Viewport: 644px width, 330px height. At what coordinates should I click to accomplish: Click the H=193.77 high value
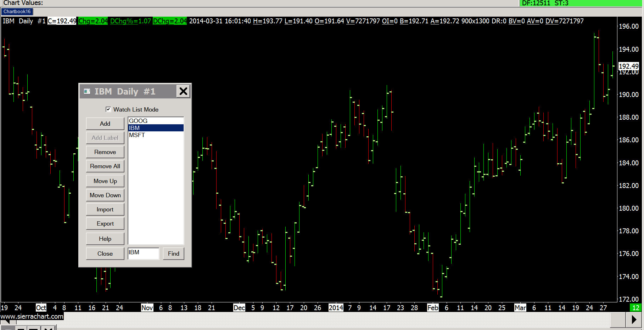tap(268, 21)
